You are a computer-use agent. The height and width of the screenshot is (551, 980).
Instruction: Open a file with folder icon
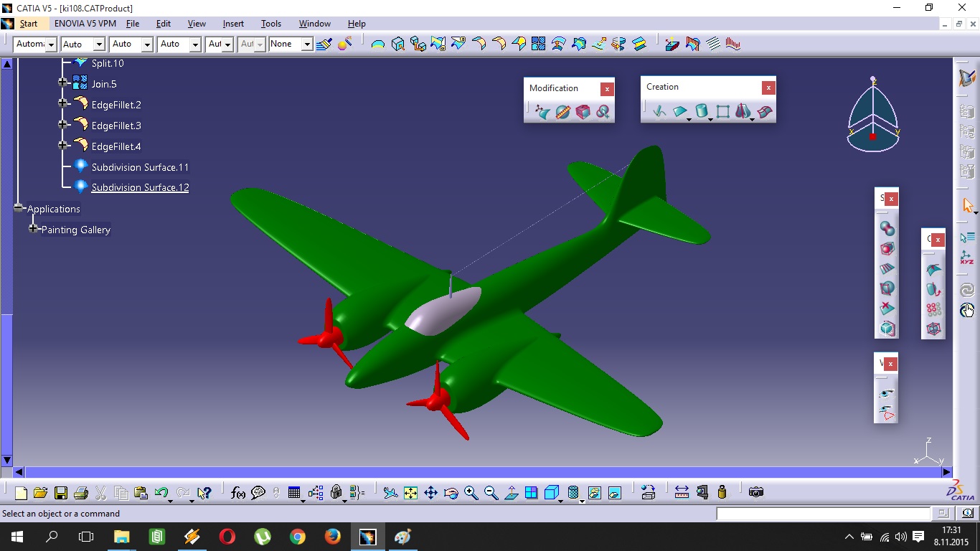coord(40,493)
